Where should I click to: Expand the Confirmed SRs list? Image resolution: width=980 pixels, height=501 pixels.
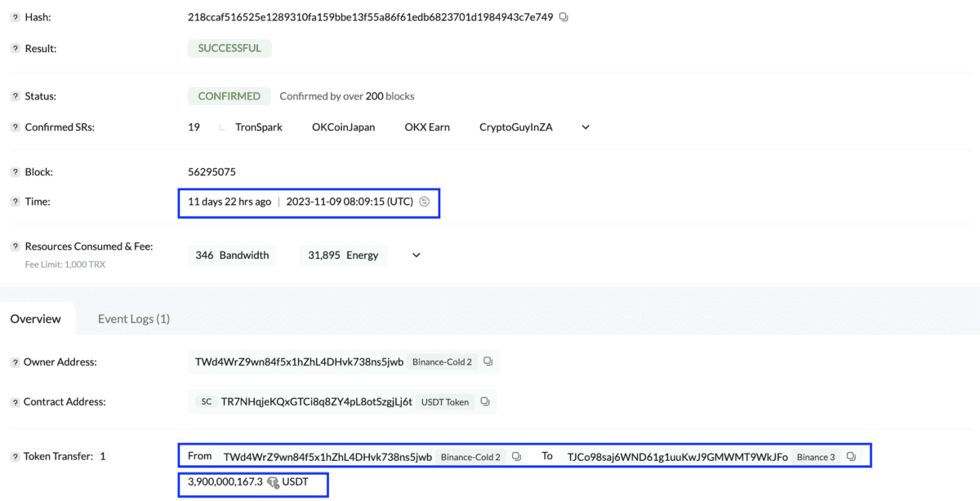(x=585, y=127)
